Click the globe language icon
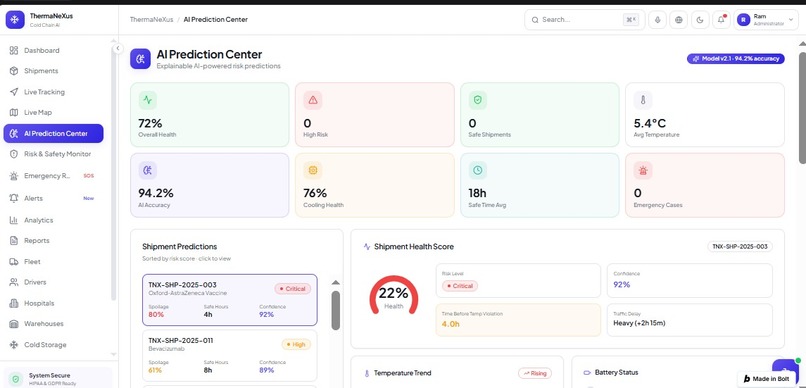806x388 pixels. 679,20
